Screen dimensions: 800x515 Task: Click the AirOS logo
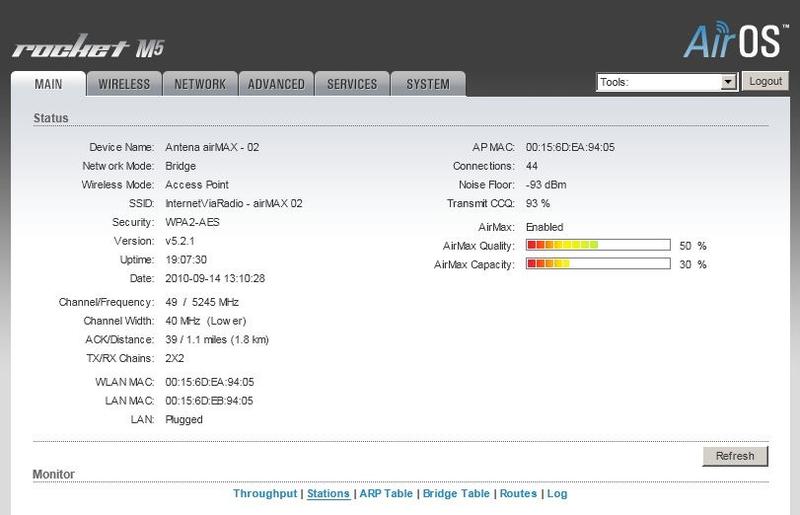click(x=735, y=40)
